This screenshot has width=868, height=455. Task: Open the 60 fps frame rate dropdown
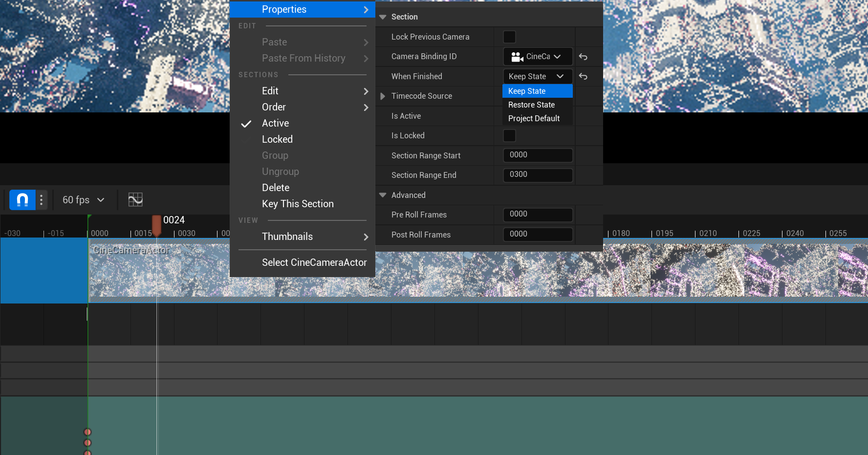tap(84, 200)
